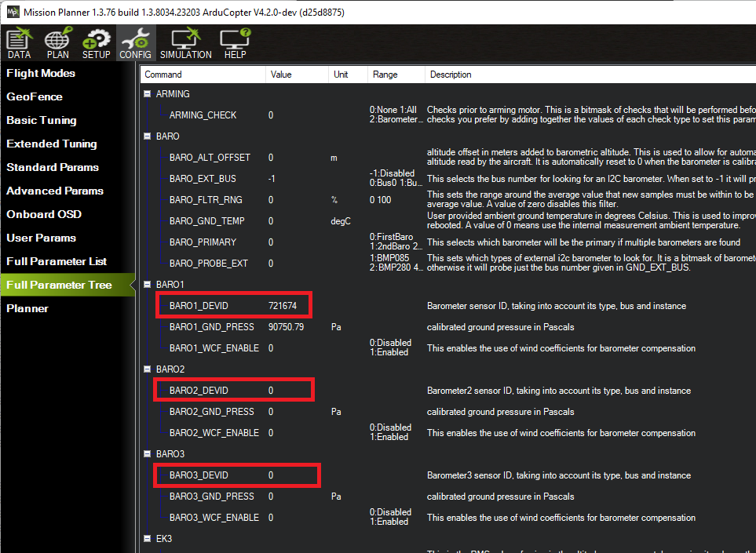
Task: Select the ARMING_CHECK parameter row
Action: 203,115
